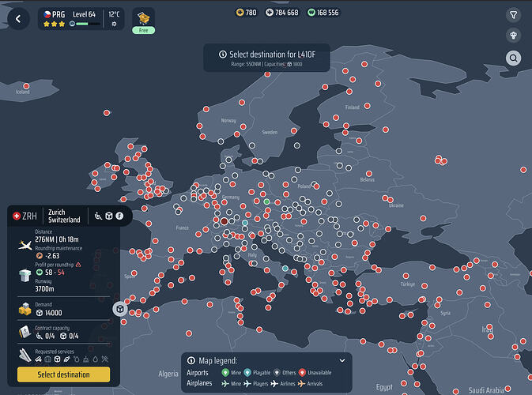Click the F class icon in ZRH header
Image resolution: width=532 pixels, height=395 pixels.
click(x=119, y=216)
